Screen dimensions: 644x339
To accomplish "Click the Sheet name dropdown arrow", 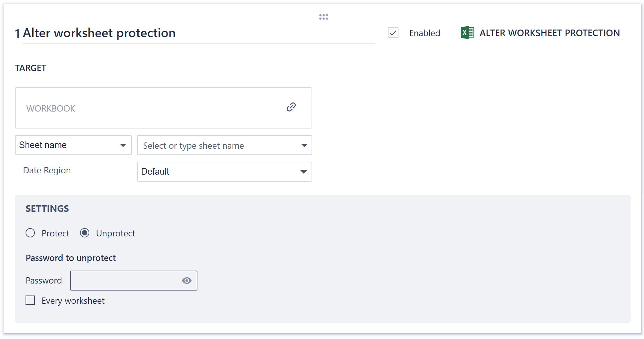I will click(x=123, y=145).
